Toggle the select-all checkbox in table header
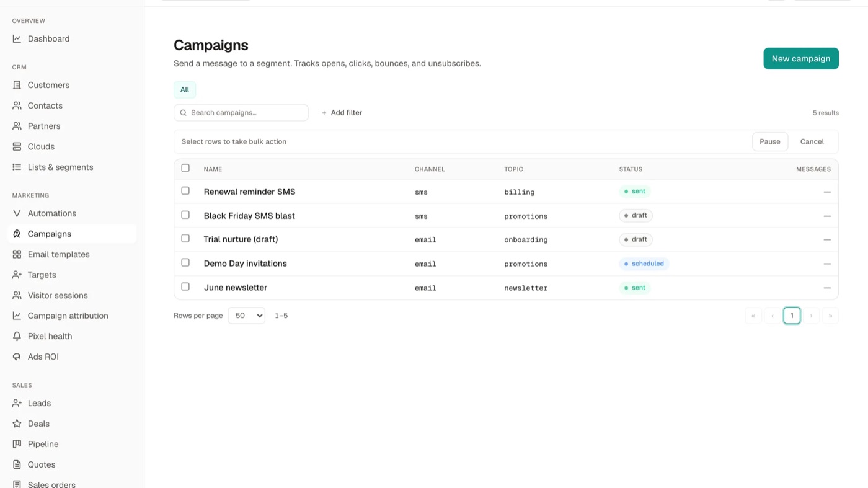 point(185,168)
